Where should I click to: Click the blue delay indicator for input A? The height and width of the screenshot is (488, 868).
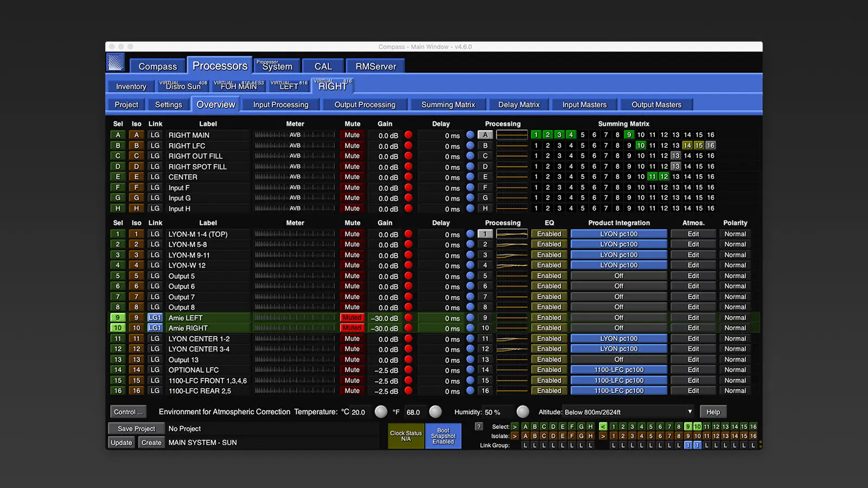pos(470,135)
